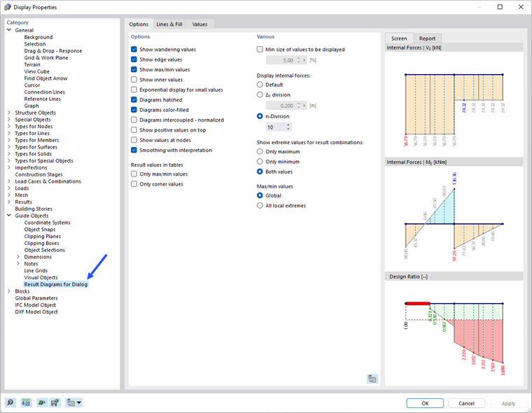This screenshot has height=413, width=532.
Task: Click the Vz internal forces preview diagram
Action: 454,104
